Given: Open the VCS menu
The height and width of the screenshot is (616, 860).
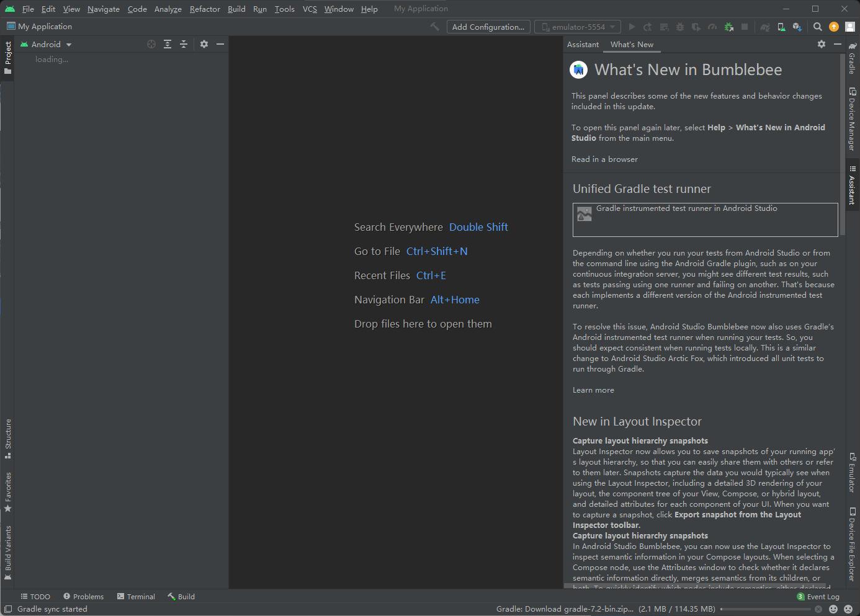Looking at the screenshot, I should pos(310,9).
